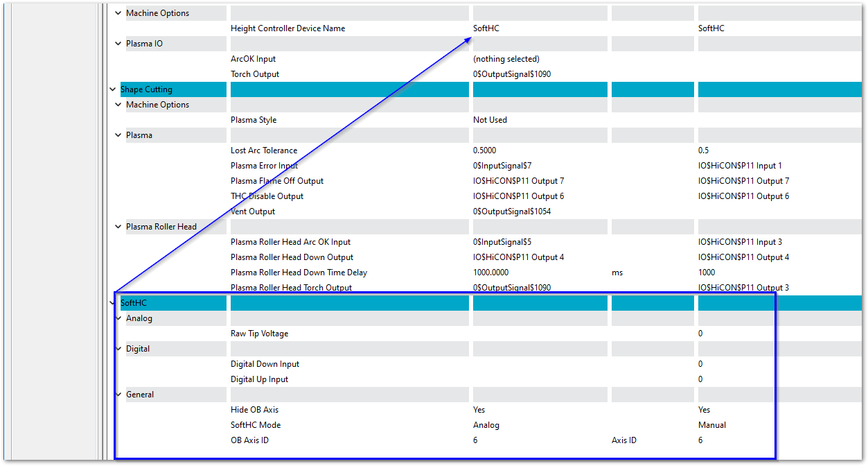This screenshot has height=466, width=868.
Task: Collapse the Analog group chevron
Action: point(118,318)
